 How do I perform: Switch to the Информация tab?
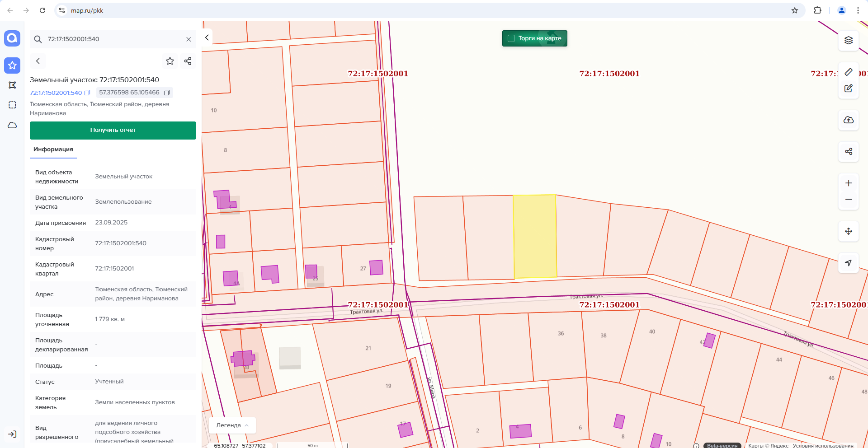[53, 149]
